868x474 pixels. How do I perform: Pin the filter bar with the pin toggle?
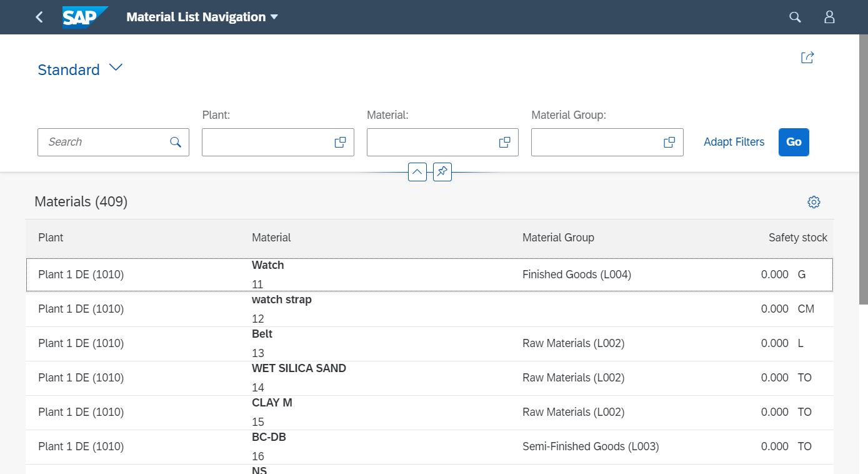[x=442, y=171]
